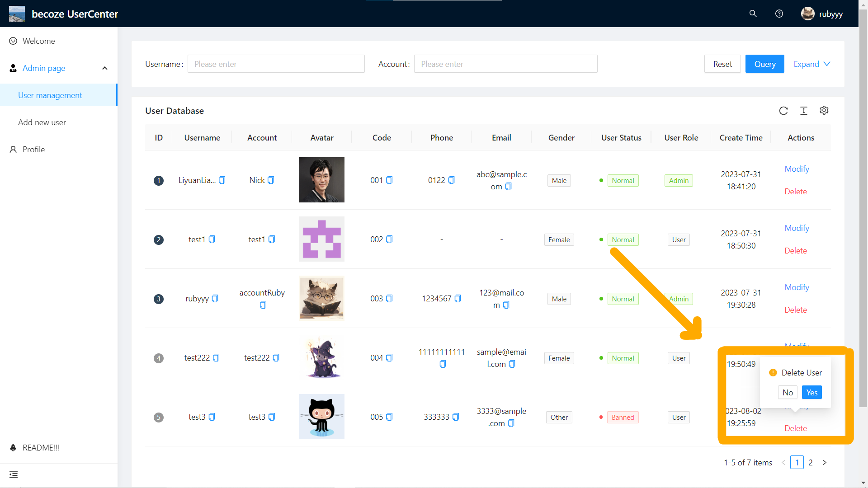Click Modify link for user test1
This screenshot has height=488, width=868.
[x=797, y=228]
